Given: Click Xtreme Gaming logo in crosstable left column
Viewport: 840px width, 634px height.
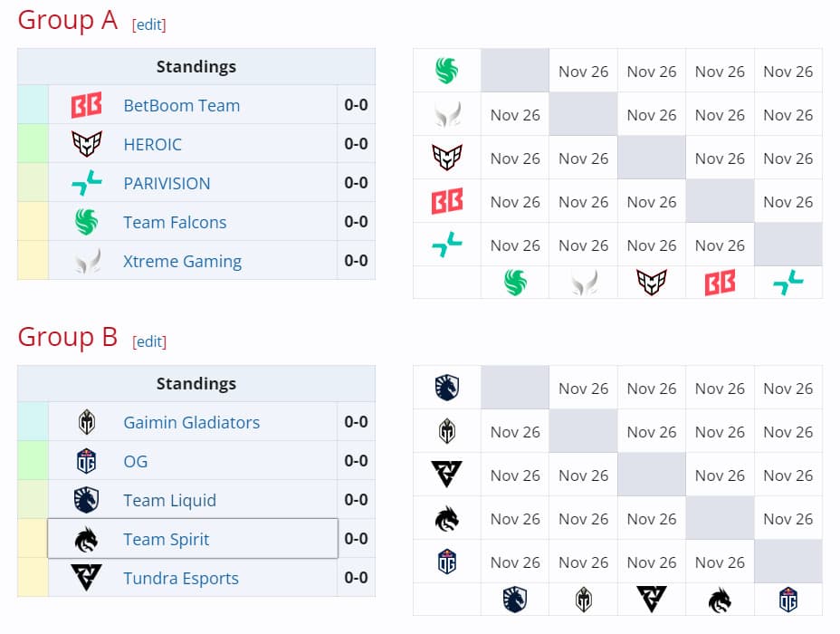Looking at the screenshot, I should (x=447, y=115).
